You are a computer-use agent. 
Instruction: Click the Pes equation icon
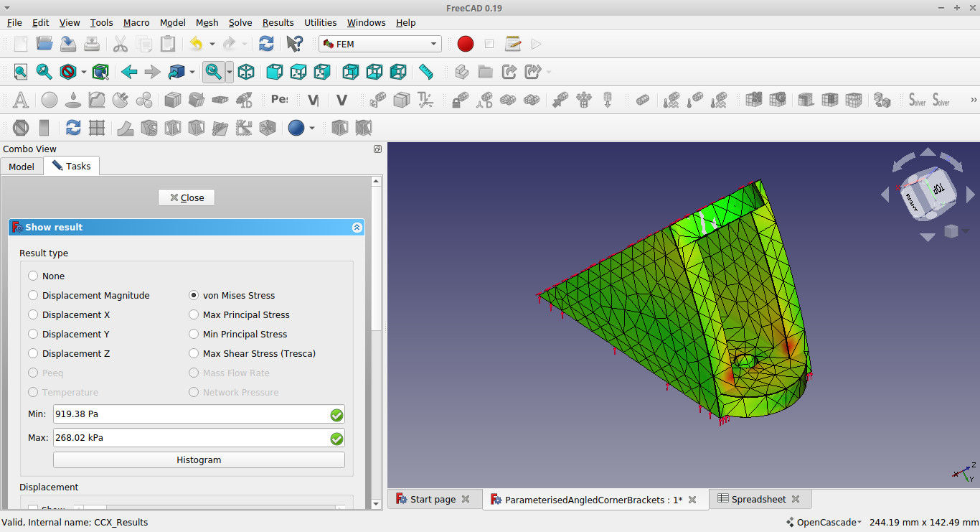tap(279, 100)
